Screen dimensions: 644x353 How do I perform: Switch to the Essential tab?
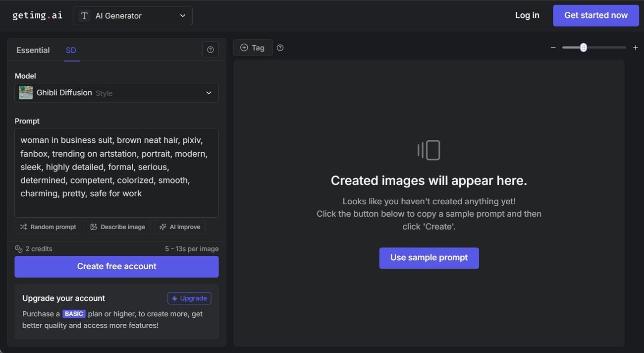[33, 50]
